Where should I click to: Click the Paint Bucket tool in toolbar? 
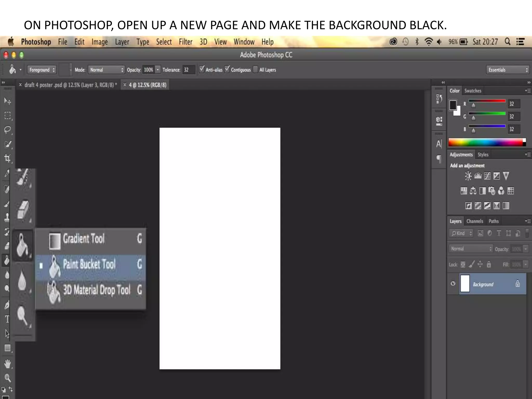pyautogui.click(x=6, y=260)
